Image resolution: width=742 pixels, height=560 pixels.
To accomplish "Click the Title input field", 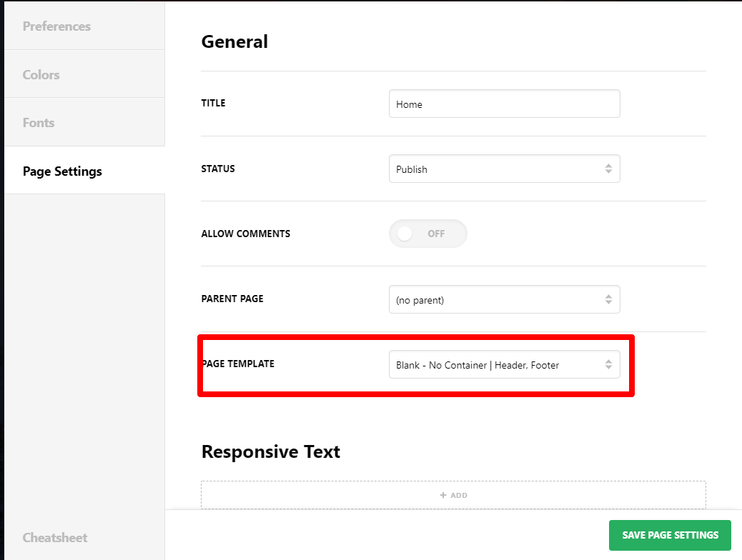I will tap(505, 104).
